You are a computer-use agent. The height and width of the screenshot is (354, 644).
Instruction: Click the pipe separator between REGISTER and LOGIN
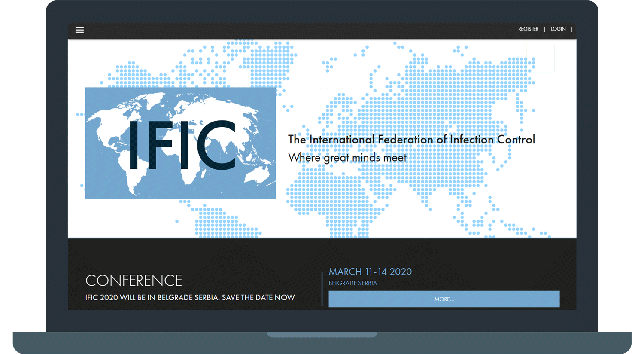(544, 29)
